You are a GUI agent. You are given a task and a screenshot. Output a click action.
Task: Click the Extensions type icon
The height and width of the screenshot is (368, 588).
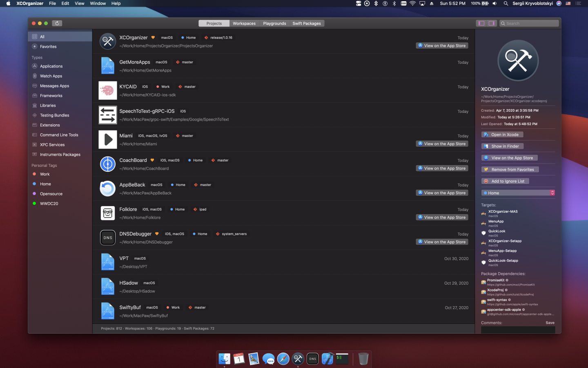click(35, 125)
